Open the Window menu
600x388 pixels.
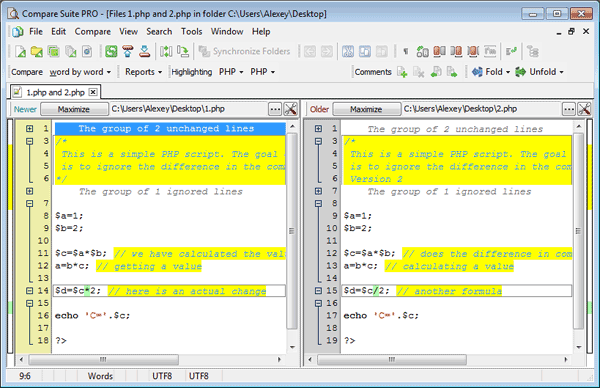pos(227,31)
